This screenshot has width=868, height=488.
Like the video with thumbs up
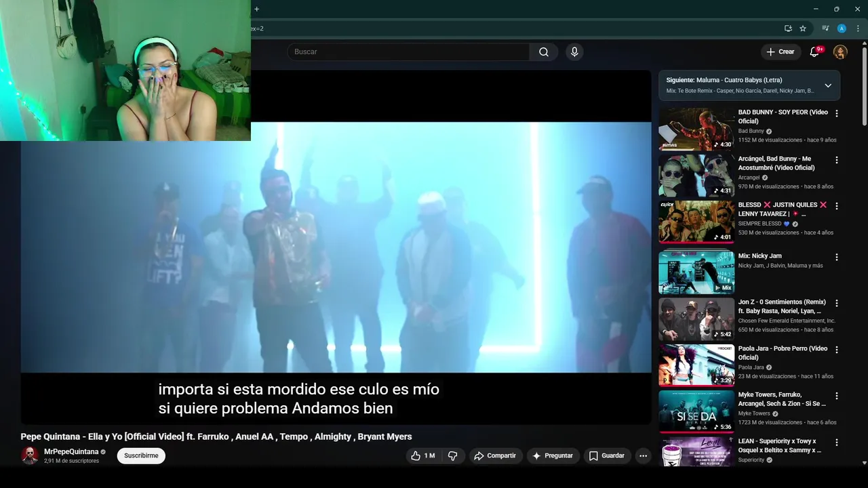423,456
